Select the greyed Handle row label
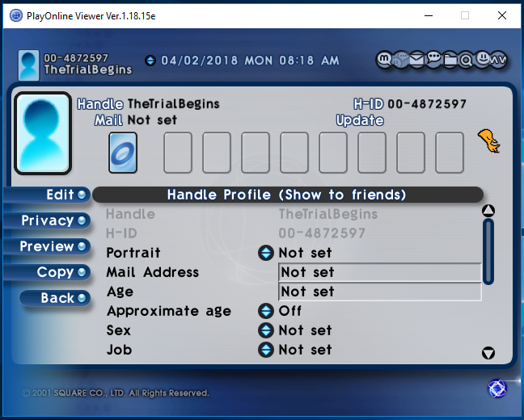This screenshot has height=420, width=524. (x=131, y=214)
